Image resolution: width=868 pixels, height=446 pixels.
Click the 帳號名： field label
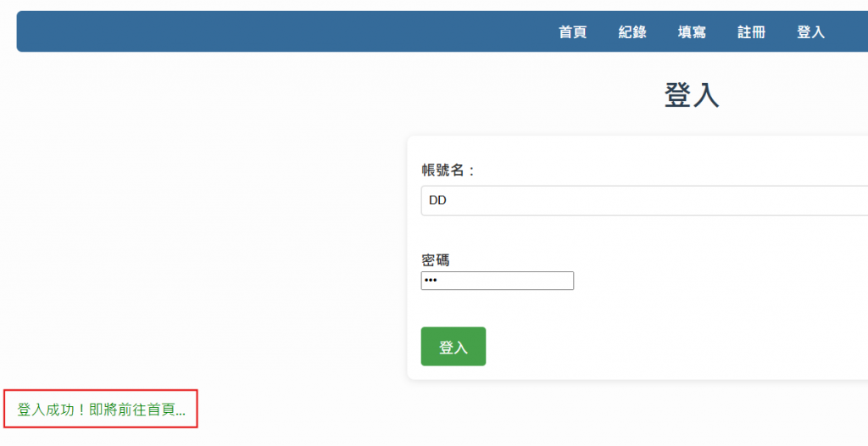(x=448, y=170)
